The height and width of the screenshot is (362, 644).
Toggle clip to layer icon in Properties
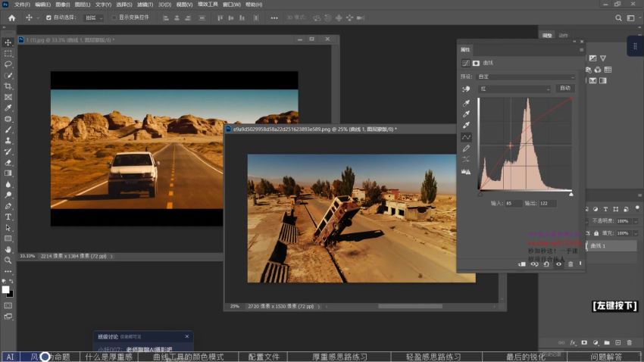pyautogui.click(x=522, y=264)
